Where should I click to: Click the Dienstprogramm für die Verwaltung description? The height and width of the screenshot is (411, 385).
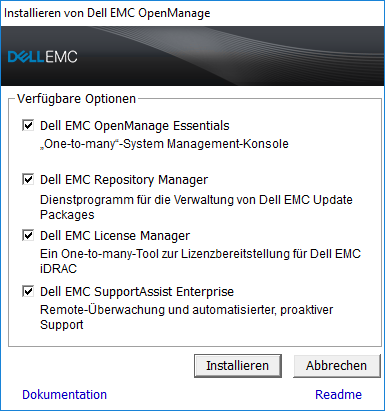pos(196,207)
